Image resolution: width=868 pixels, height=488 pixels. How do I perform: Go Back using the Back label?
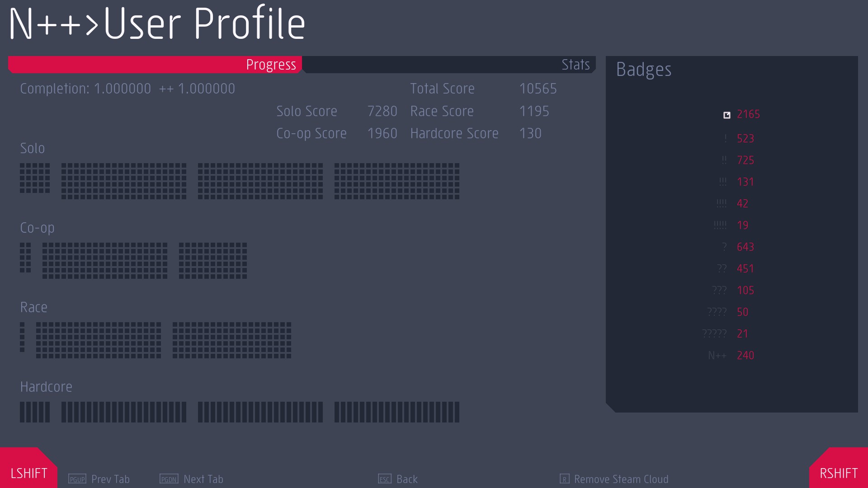point(407,479)
